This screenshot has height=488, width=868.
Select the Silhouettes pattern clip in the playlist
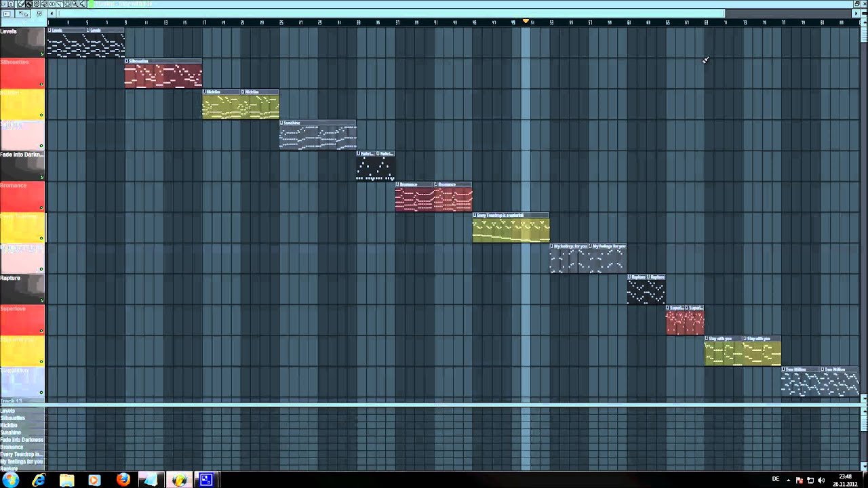[x=163, y=73]
